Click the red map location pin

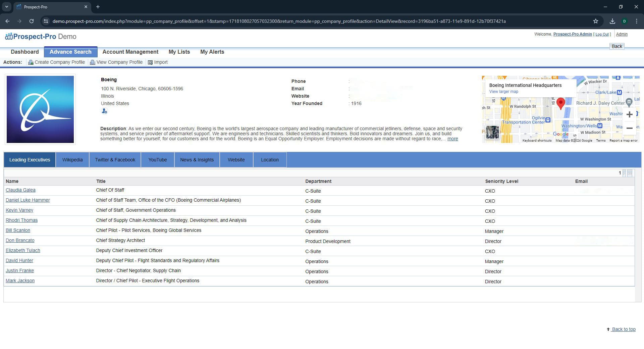(560, 103)
